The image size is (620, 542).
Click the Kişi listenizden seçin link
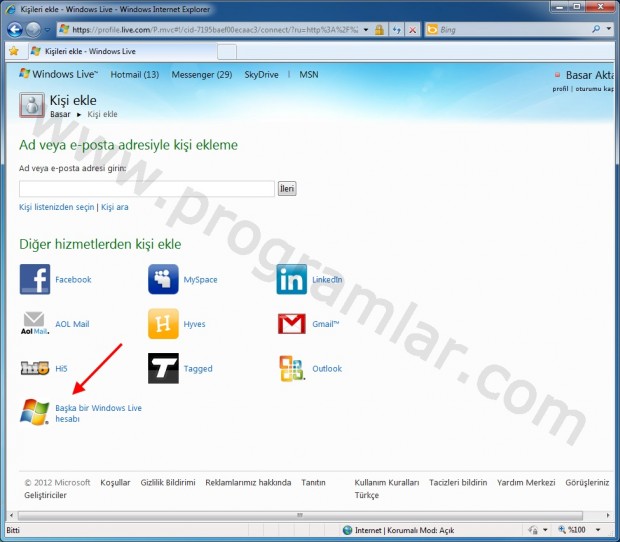(x=57, y=207)
